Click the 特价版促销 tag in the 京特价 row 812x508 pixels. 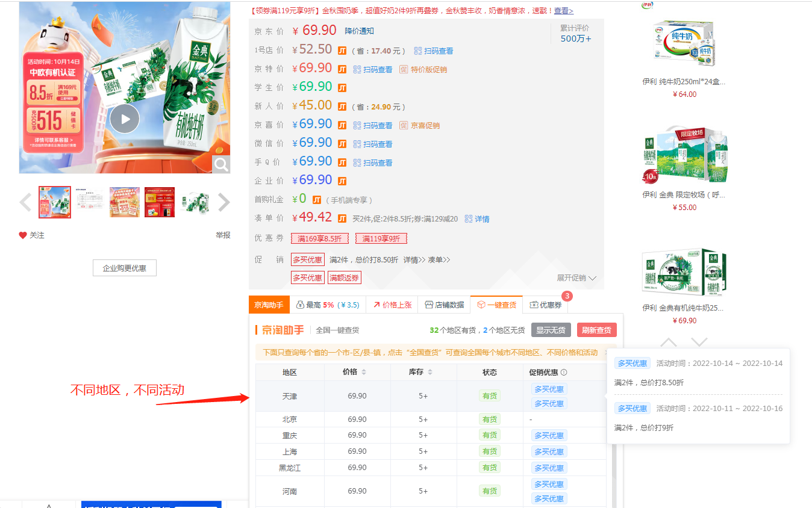pyautogui.click(x=424, y=70)
